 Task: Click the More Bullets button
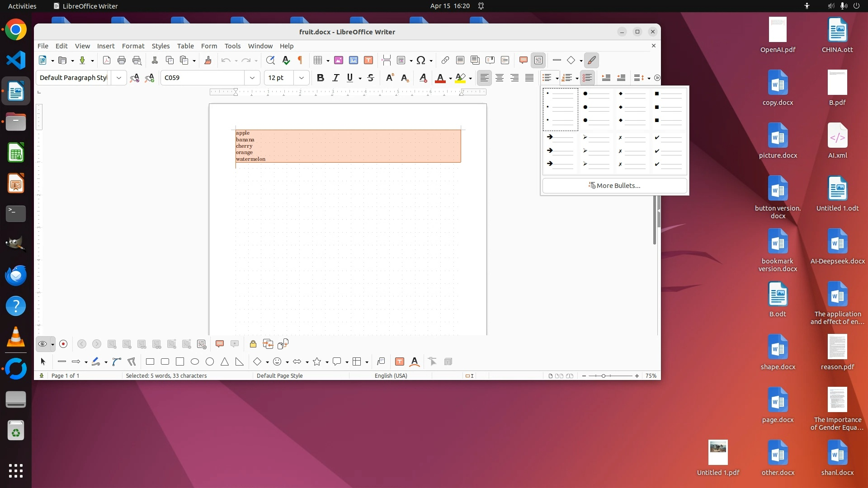click(614, 186)
